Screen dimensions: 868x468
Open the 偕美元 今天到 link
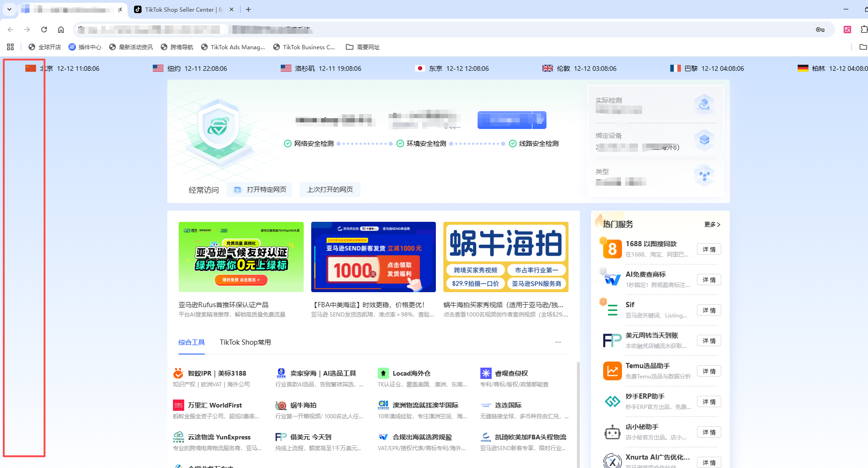[x=311, y=437]
